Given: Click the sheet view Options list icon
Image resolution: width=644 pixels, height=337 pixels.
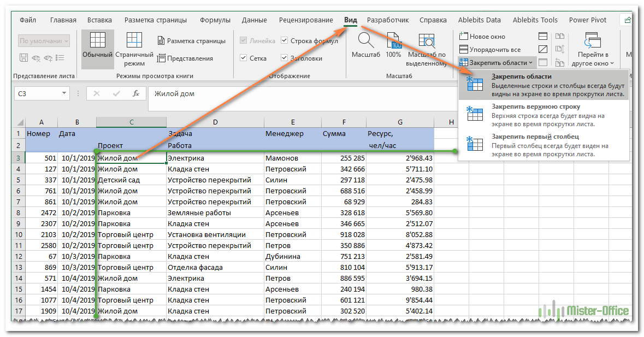Looking at the screenshot, I should (60, 58).
